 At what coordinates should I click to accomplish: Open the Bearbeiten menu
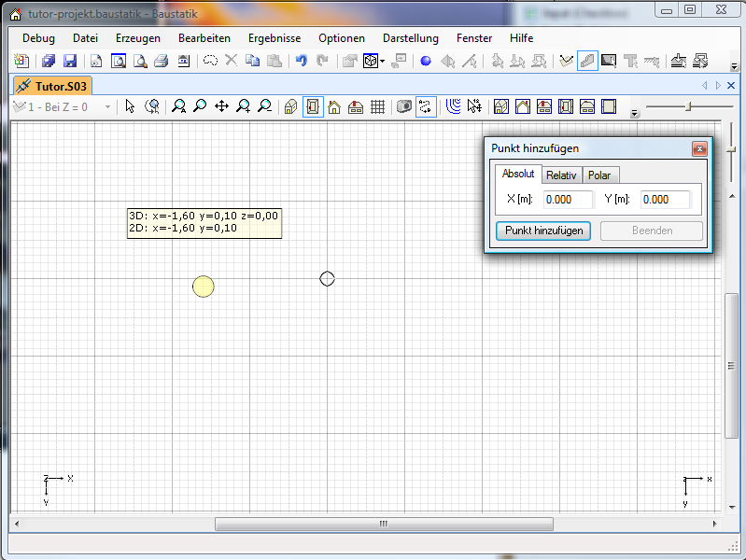tap(204, 38)
